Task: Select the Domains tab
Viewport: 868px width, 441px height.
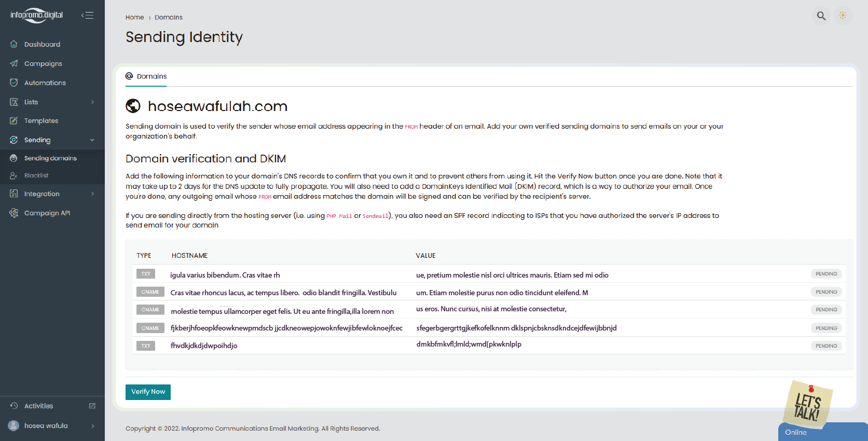Action: 146,76
